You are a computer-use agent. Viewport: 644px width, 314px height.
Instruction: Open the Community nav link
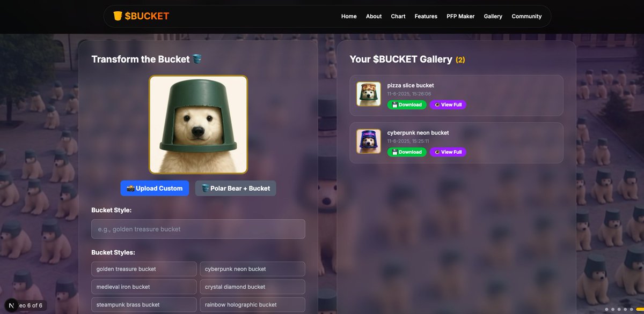[x=526, y=16]
